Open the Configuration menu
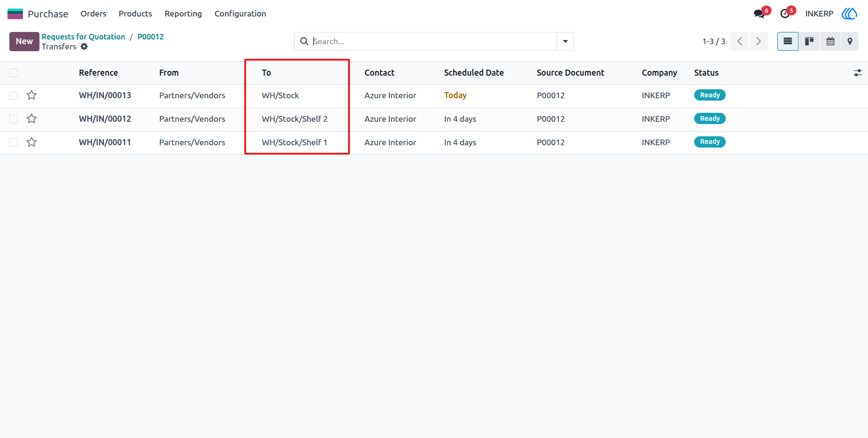 (x=240, y=14)
